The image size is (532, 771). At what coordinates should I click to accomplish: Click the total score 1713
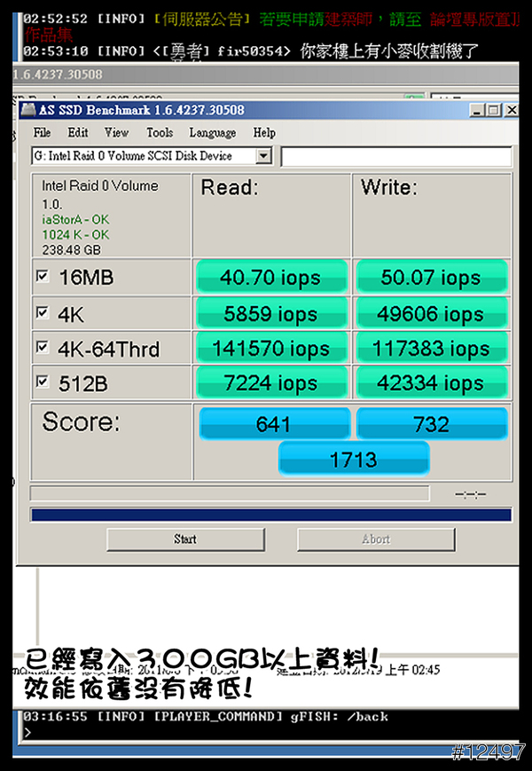coord(354,459)
